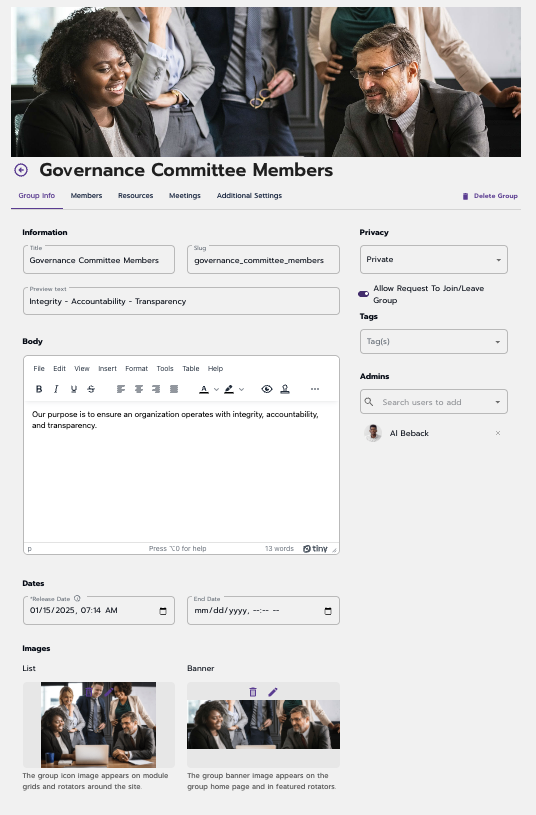Justify the body text
This screenshot has width=536, height=815.
(x=174, y=389)
